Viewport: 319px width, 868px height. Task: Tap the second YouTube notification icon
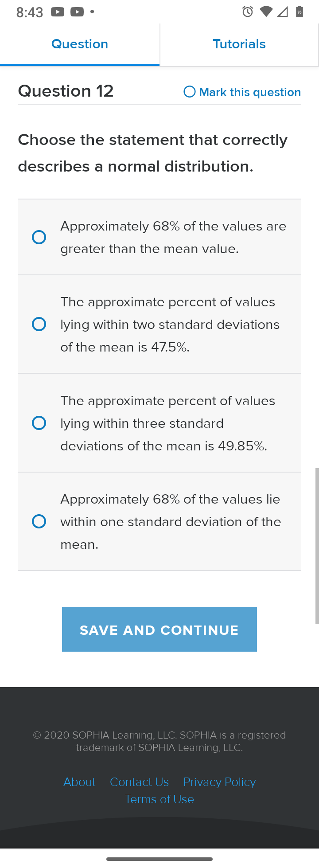(77, 12)
